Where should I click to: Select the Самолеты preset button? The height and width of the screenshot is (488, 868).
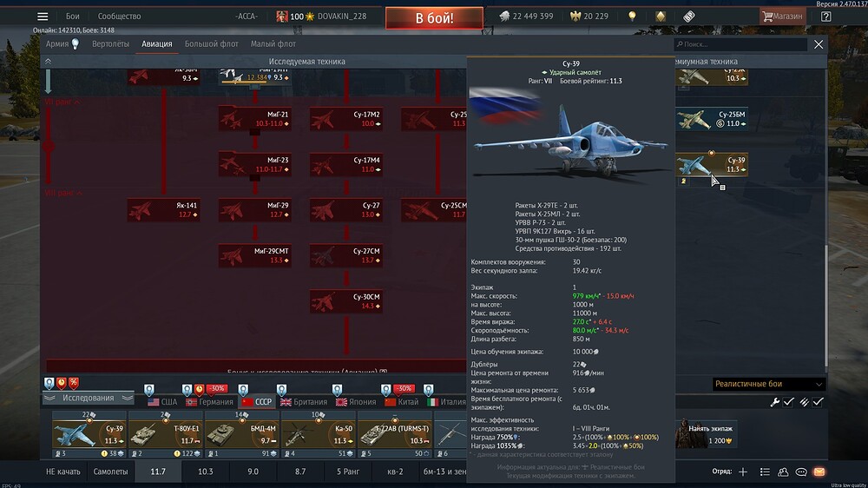tap(110, 472)
